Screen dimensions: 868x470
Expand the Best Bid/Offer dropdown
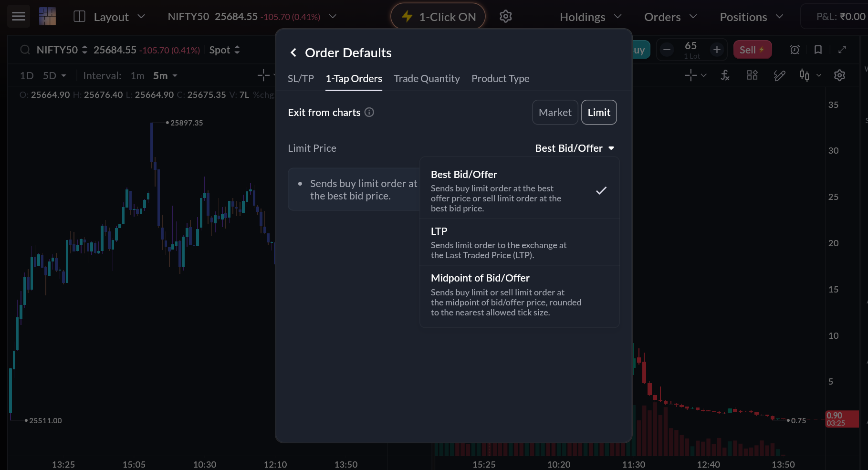tap(574, 148)
